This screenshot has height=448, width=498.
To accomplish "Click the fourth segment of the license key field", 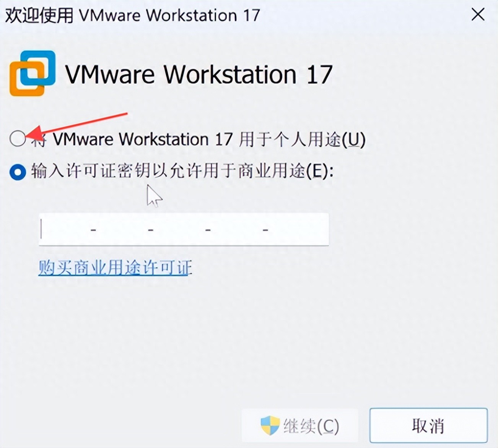I will 237,230.
